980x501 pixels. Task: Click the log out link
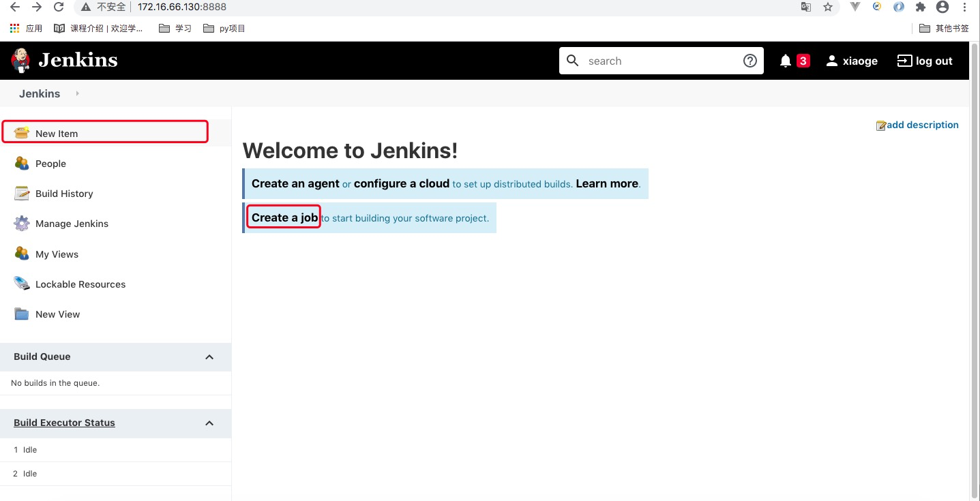(934, 61)
